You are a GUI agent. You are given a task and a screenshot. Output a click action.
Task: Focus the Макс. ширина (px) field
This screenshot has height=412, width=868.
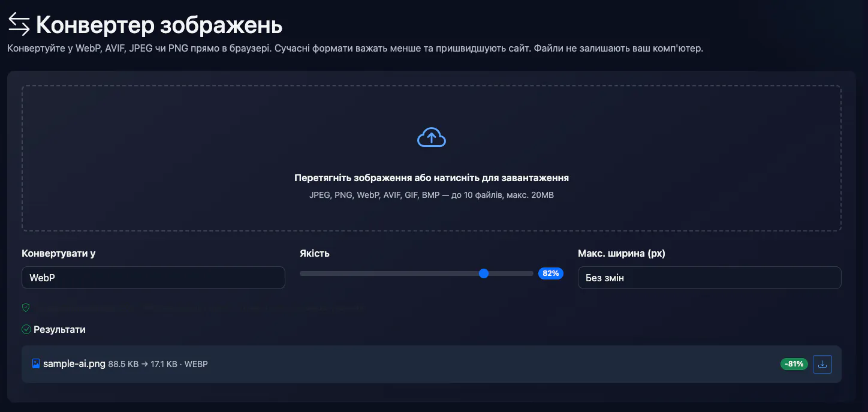click(x=710, y=278)
